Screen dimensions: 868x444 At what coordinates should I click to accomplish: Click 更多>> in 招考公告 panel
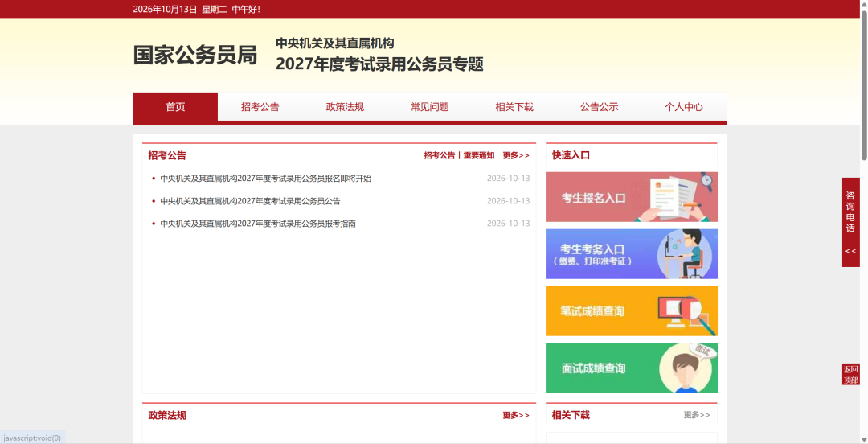click(x=516, y=156)
